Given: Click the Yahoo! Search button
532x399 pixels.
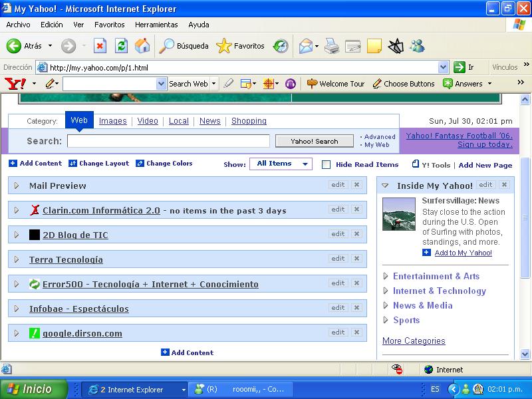Looking at the screenshot, I should pyautogui.click(x=315, y=141).
